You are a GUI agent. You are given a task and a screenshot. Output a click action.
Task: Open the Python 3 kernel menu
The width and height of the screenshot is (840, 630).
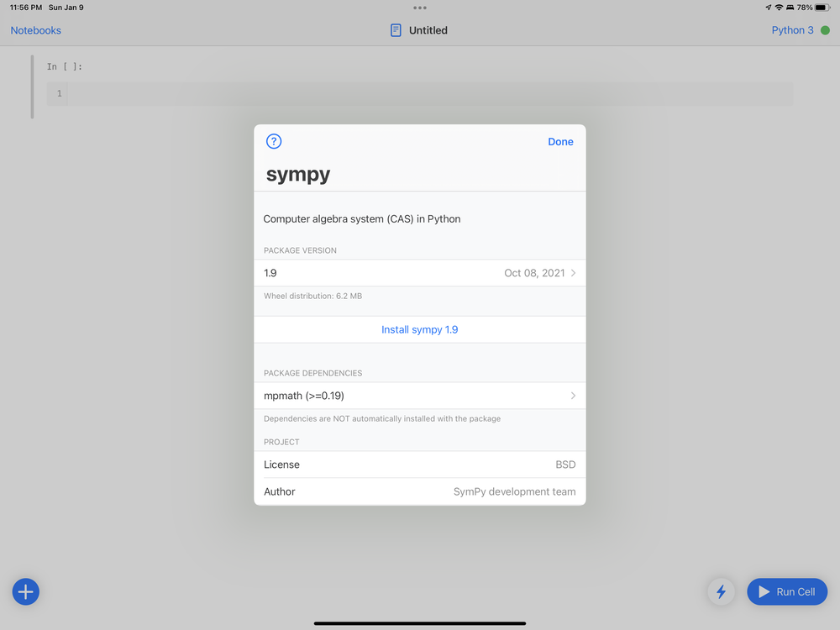pyautogui.click(x=792, y=30)
